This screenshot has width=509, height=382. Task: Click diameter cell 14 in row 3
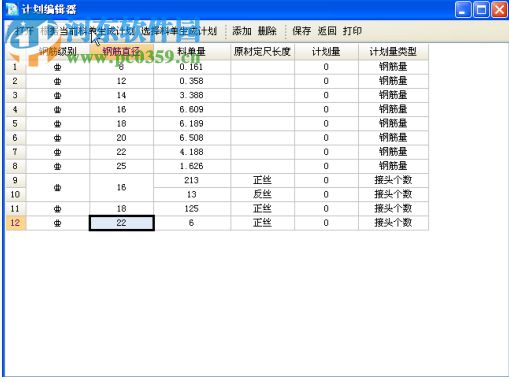coord(122,95)
